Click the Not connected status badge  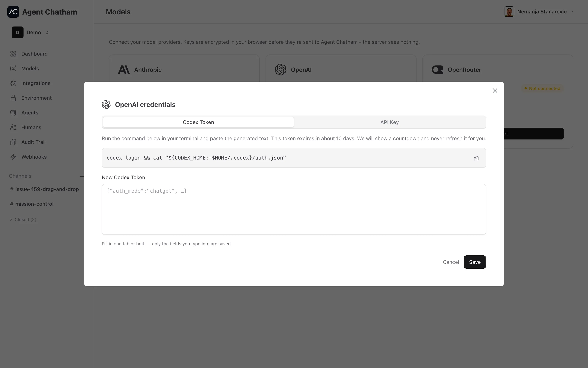coord(542,89)
